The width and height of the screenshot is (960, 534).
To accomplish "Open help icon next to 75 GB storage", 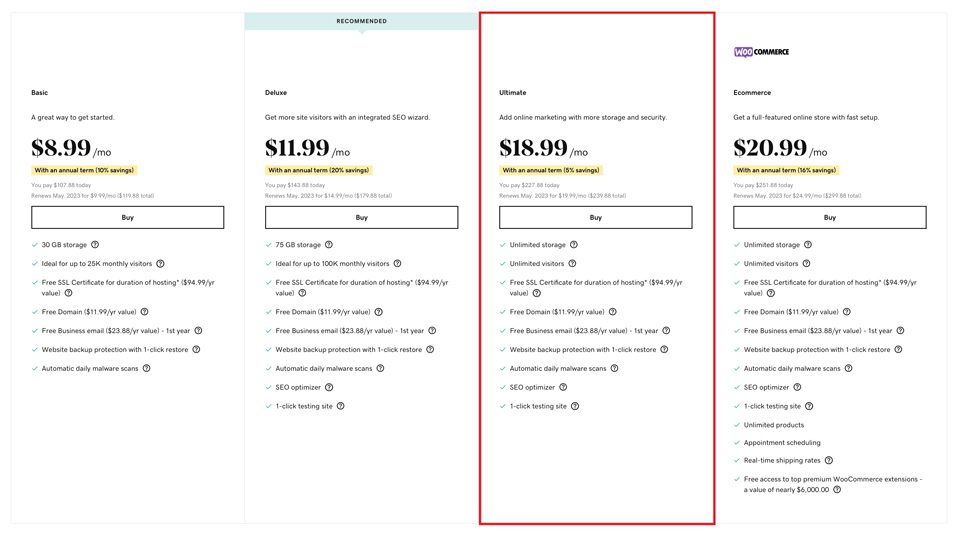I will pyautogui.click(x=329, y=245).
